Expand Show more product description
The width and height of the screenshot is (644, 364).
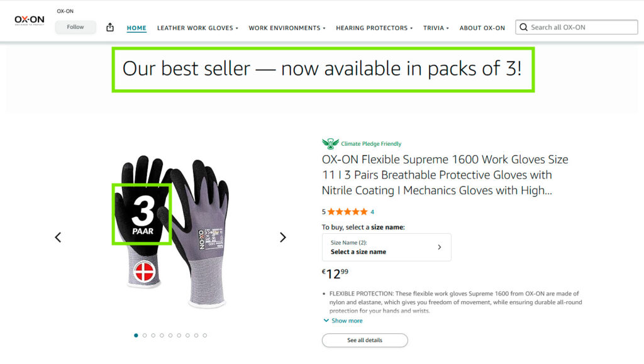[x=343, y=321]
